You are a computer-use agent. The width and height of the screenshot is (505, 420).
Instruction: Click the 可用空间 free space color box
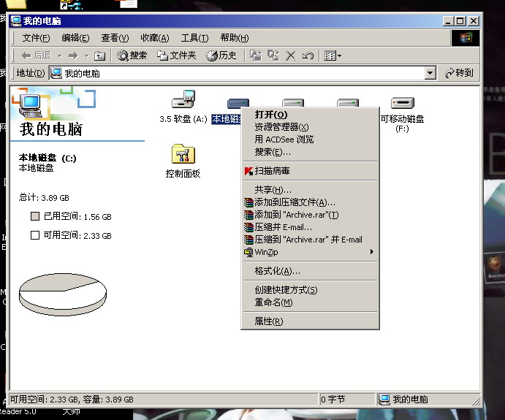pos(35,235)
